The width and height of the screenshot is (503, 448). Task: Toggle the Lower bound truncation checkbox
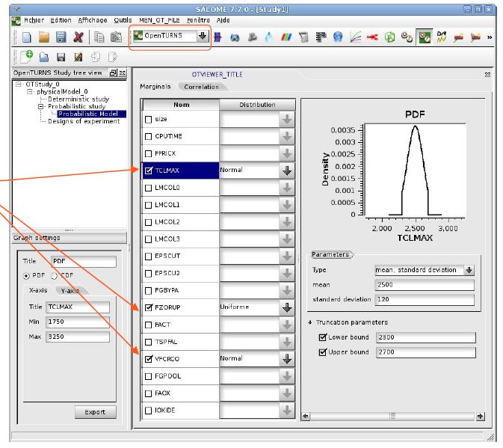[323, 337]
